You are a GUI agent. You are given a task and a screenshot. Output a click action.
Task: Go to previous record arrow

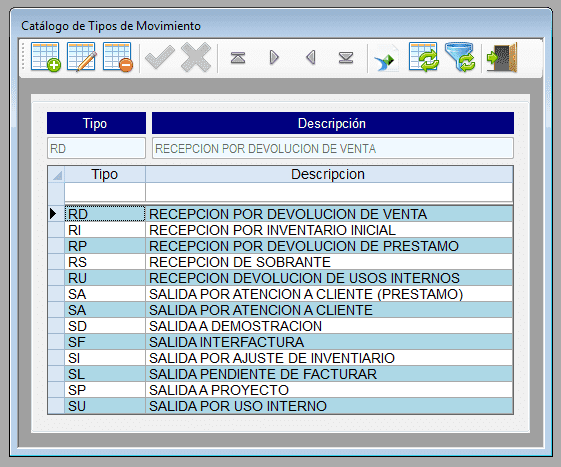(x=311, y=57)
